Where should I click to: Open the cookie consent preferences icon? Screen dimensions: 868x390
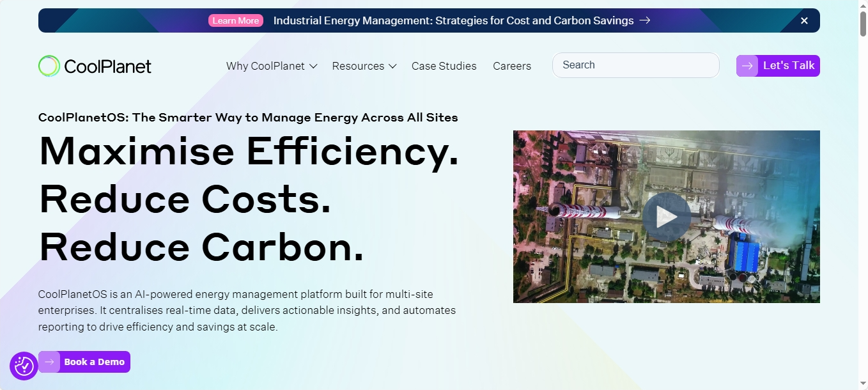[24, 366]
